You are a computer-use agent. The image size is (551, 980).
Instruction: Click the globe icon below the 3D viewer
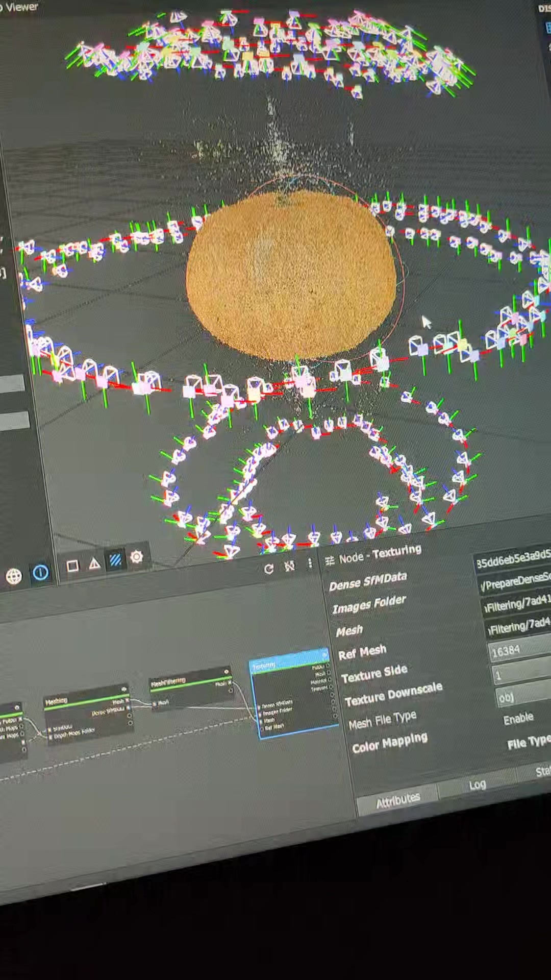click(14, 577)
